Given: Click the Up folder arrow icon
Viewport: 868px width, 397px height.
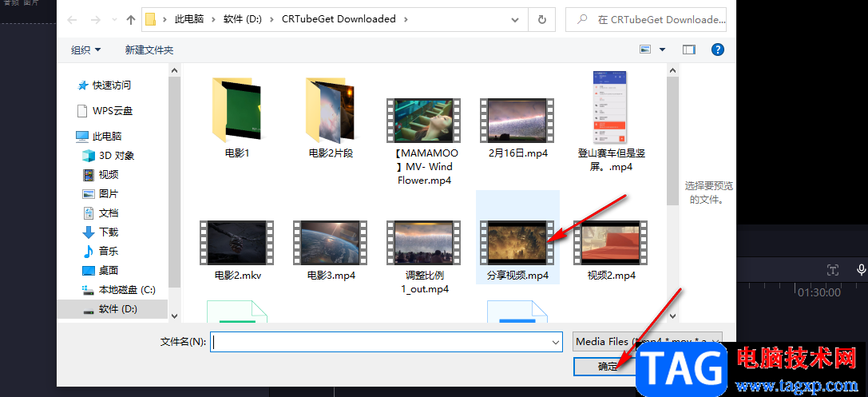Looking at the screenshot, I should pyautogui.click(x=131, y=20).
